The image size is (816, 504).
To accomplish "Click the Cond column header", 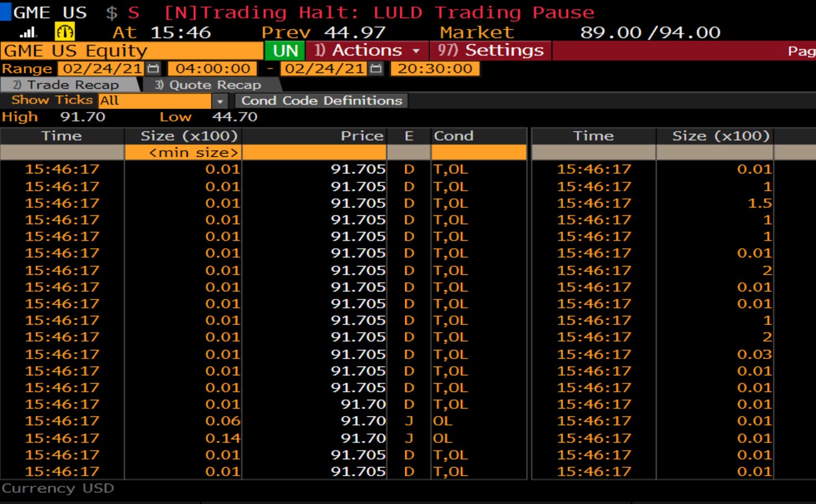I will click(x=479, y=136).
